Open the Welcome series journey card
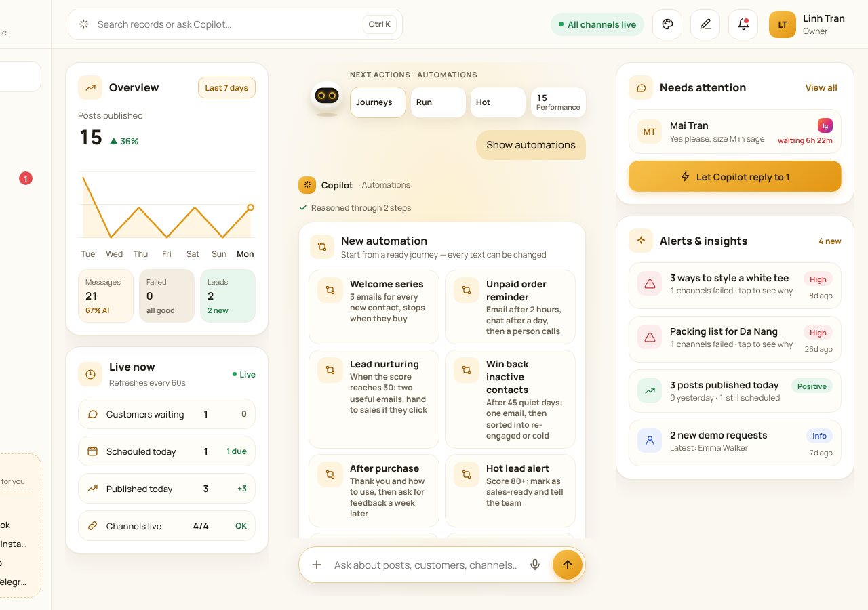 coord(374,307)
